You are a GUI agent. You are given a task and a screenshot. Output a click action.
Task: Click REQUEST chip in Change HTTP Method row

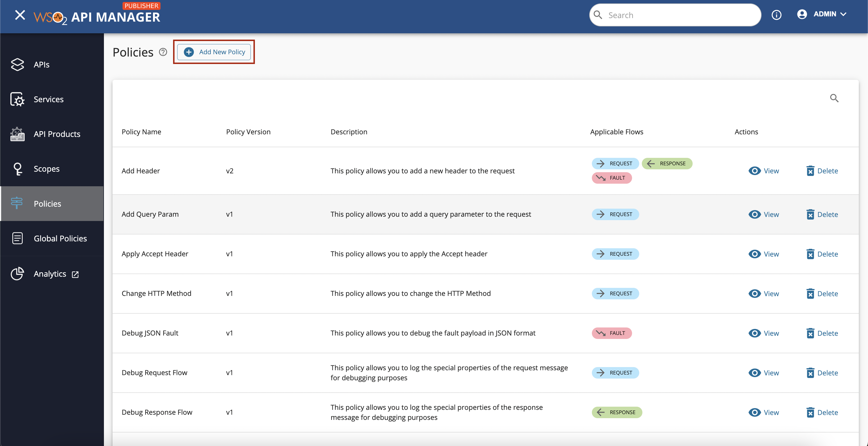(x=615, y=293)
